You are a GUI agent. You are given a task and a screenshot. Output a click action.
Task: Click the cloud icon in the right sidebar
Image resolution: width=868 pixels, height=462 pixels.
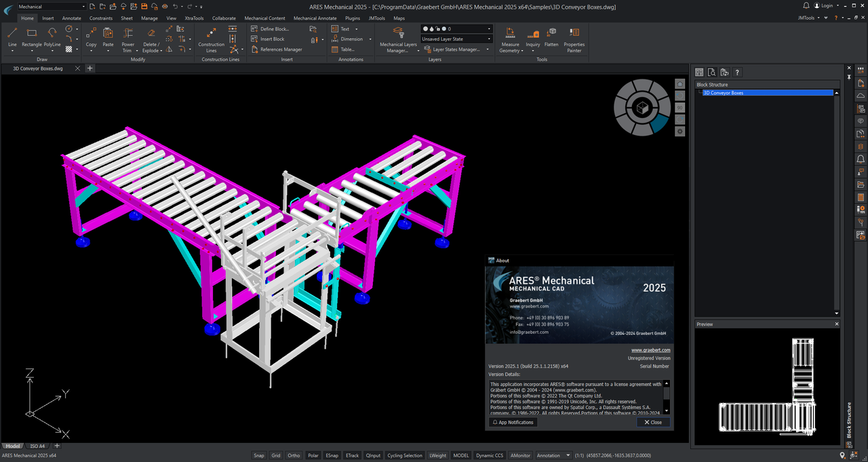pos(861,96)
